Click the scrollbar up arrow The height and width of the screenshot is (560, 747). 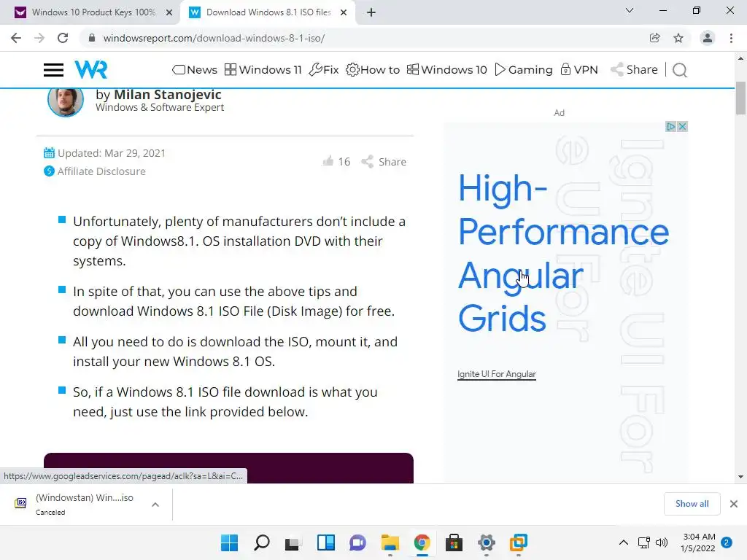click(740, 58)
